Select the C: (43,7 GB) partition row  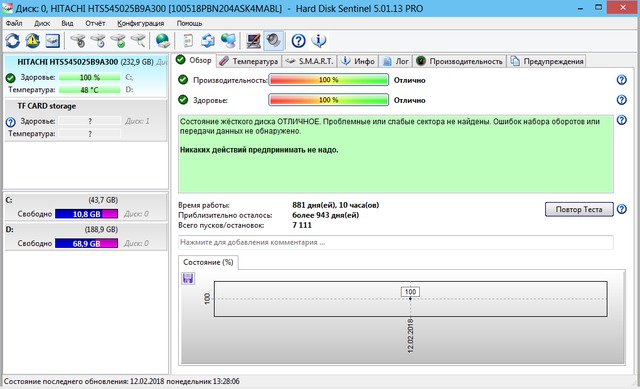click(85, 207)
